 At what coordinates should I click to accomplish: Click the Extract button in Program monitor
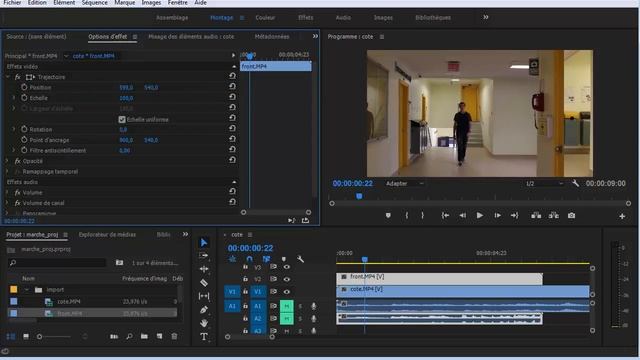(553, 216)
